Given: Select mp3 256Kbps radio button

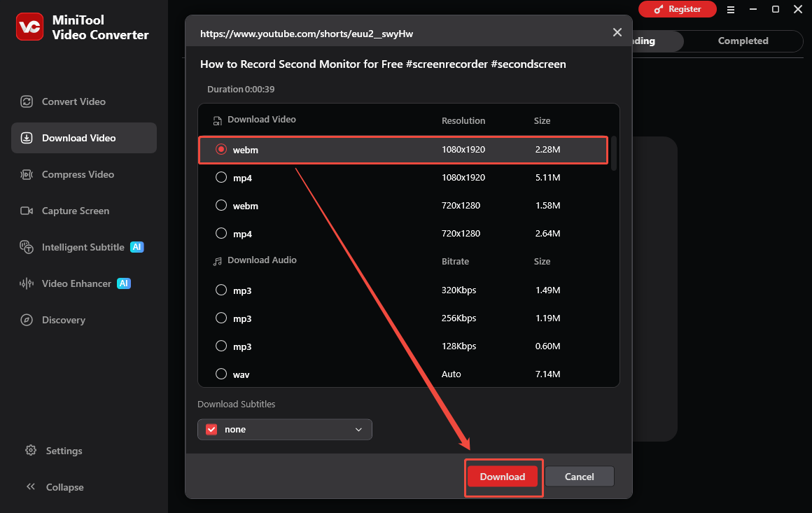Looking at the screenshot, I should (x=221, y=318).
